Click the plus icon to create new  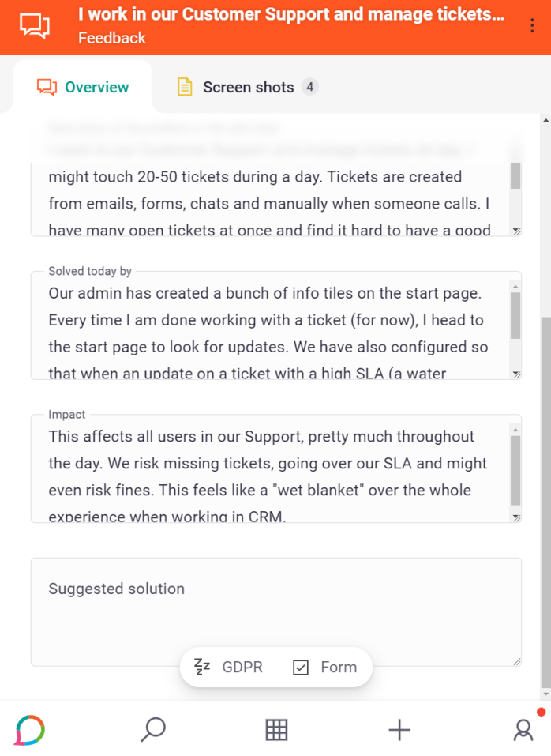[x=399, y=729]
